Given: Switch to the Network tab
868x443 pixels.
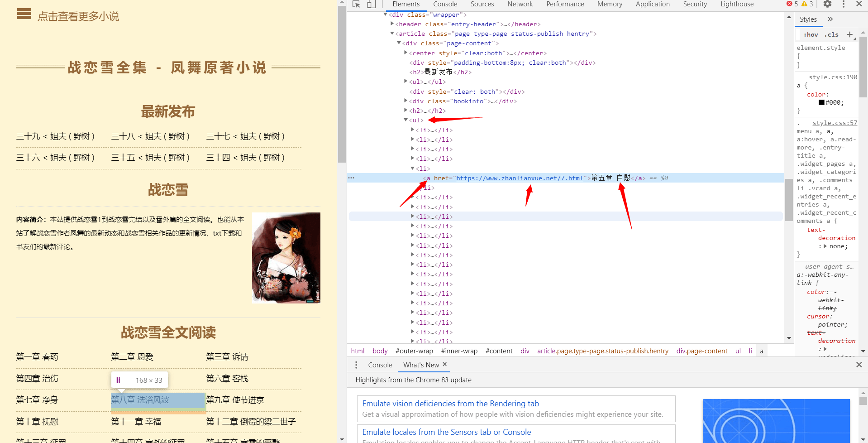Looking at the screenshot, I should [x=520, y=4].
